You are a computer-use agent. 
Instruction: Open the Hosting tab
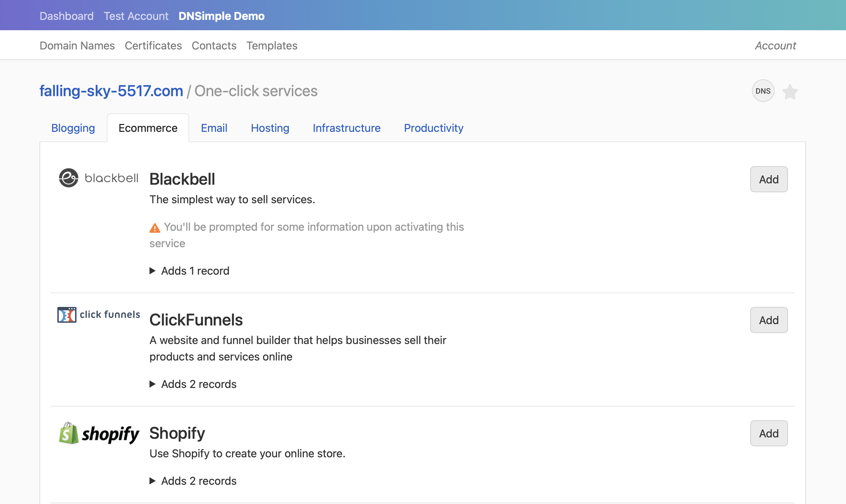[x=270, y=128]
